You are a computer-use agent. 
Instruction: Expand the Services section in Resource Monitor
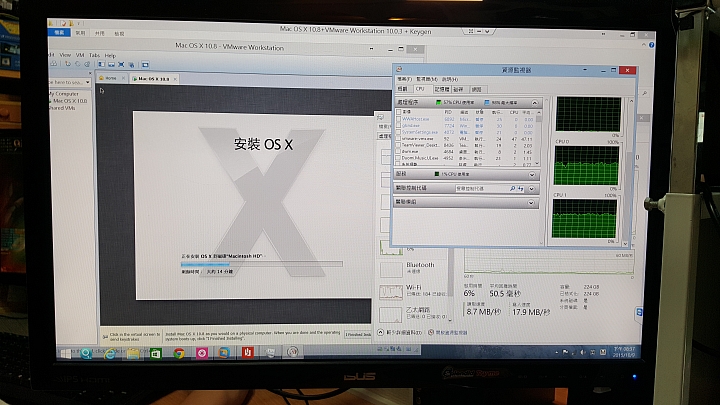coord(532,174)
